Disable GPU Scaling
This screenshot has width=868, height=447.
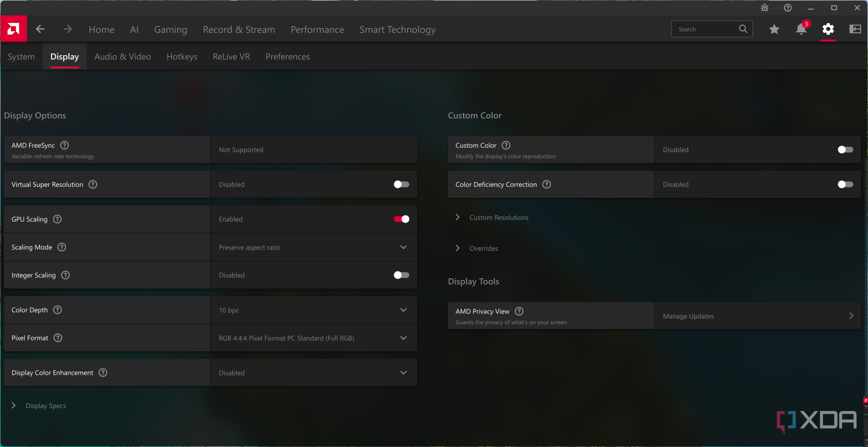401,219
